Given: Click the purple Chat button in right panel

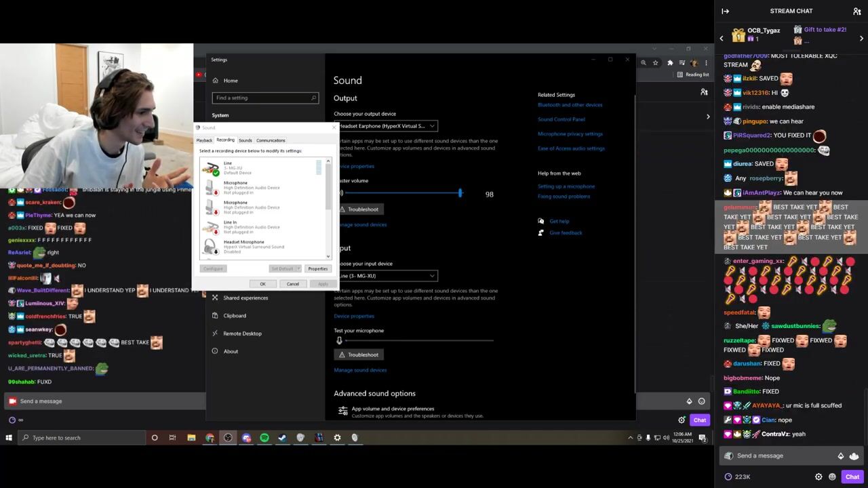Looking at the screenshot, I should point(852,476).
